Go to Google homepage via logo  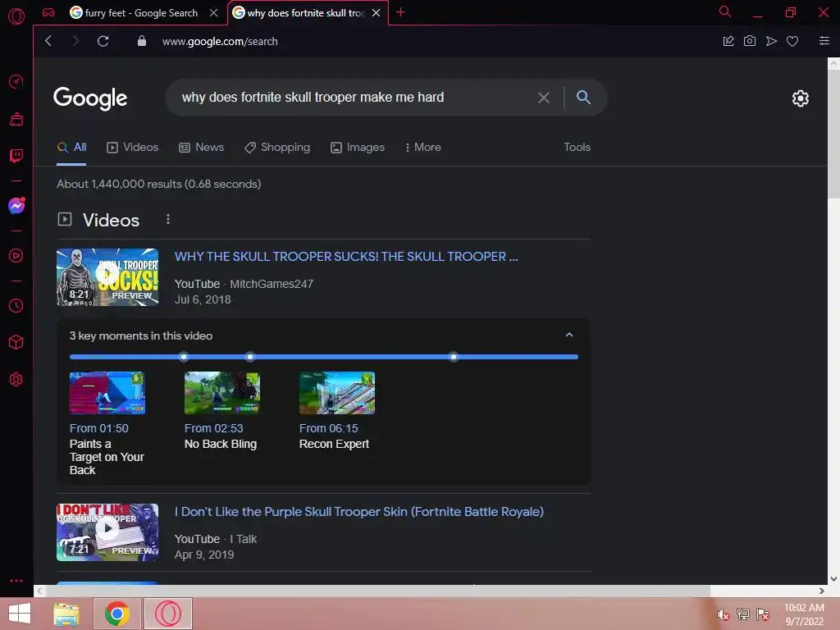pyautogui.click(x=90, y=98)
